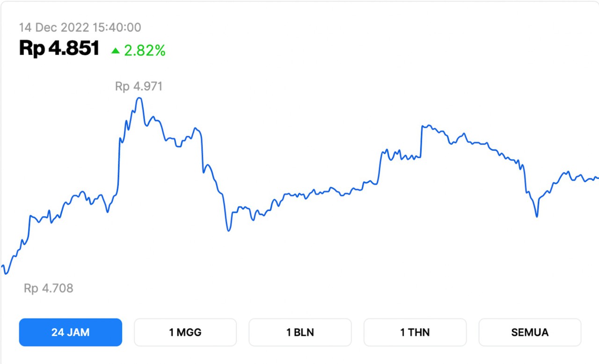Click the green upward triangle indicator
The image size is (599, 364).
coord(115,51)
